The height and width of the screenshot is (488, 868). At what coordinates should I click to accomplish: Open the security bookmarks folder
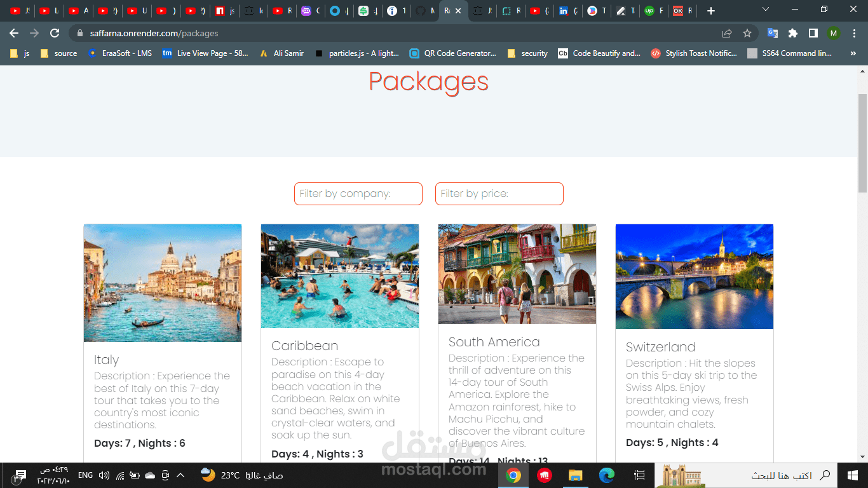[x=527, y=53]
